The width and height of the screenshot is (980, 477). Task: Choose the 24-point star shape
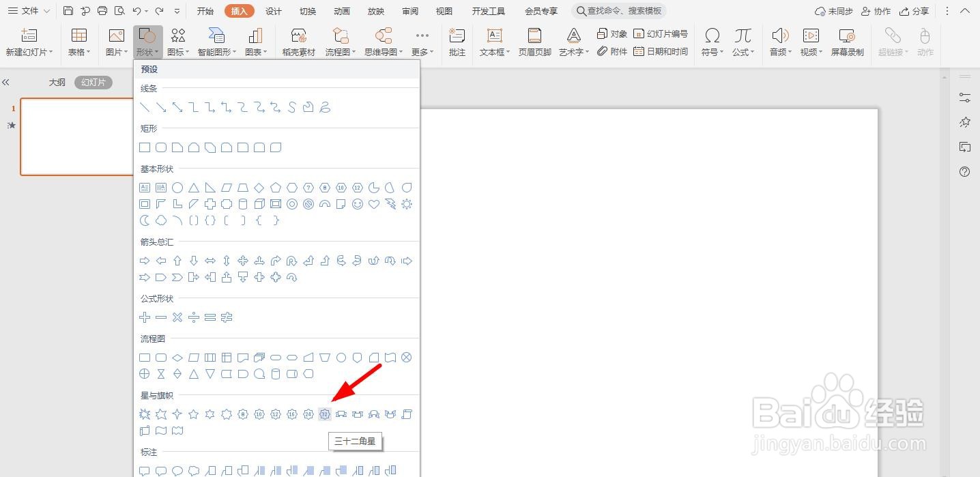point(308,414)
